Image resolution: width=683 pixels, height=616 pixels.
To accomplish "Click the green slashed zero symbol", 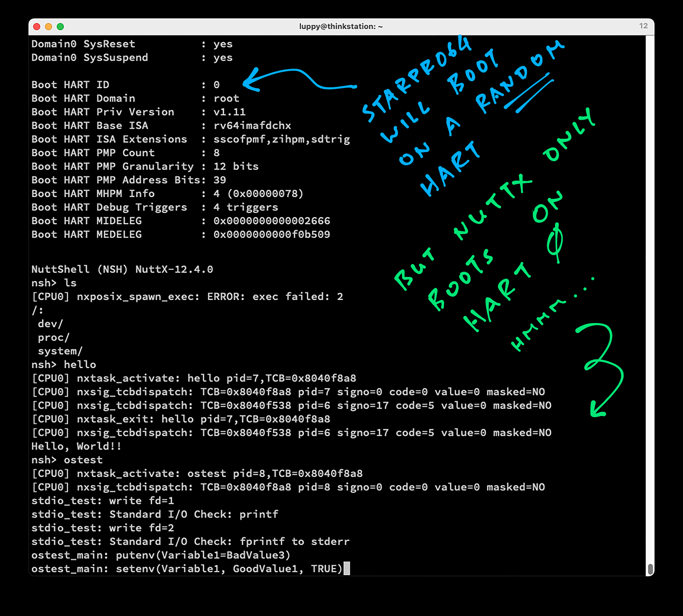I will point(556,243).
